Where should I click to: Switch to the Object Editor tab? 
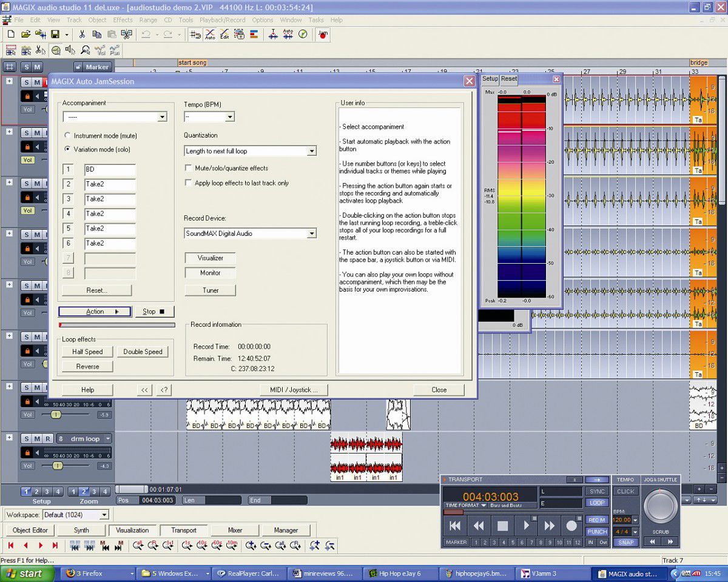tap(30, 530)
